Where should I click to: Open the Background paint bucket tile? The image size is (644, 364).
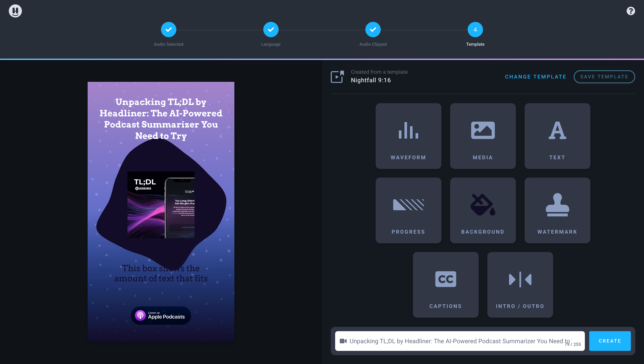[483, 210]
